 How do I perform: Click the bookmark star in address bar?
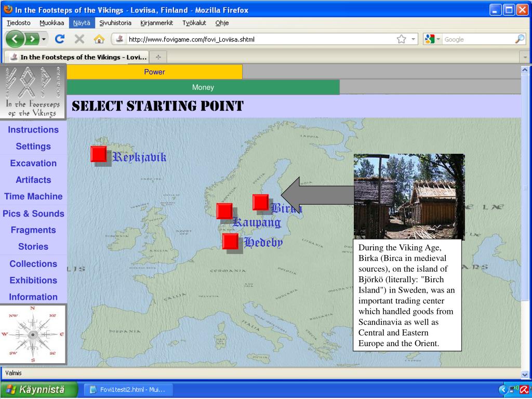click(x=401, y=39)
